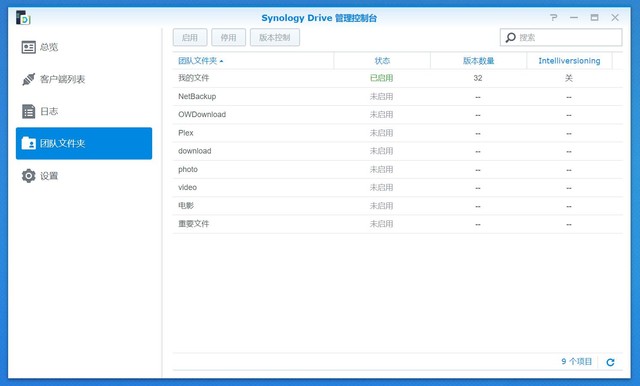Select the 团队文件夹 folder icon
The width and height of the screenshot is (640, 386).
(29, 143)
